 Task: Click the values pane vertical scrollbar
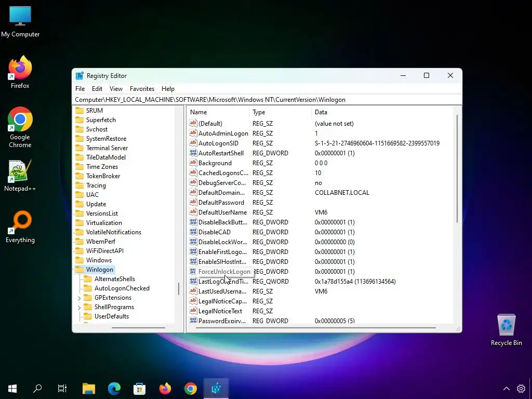coord(457,169)
